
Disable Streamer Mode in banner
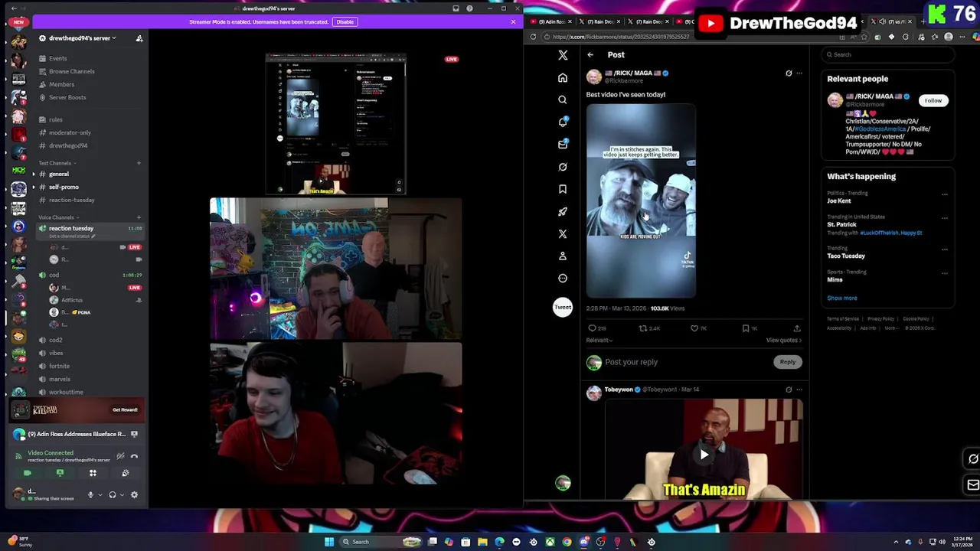coord(345,21)
